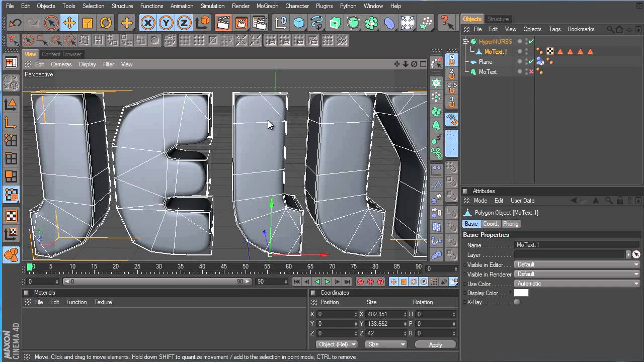Click the search icon in Objects manager

tap(610, 29)
